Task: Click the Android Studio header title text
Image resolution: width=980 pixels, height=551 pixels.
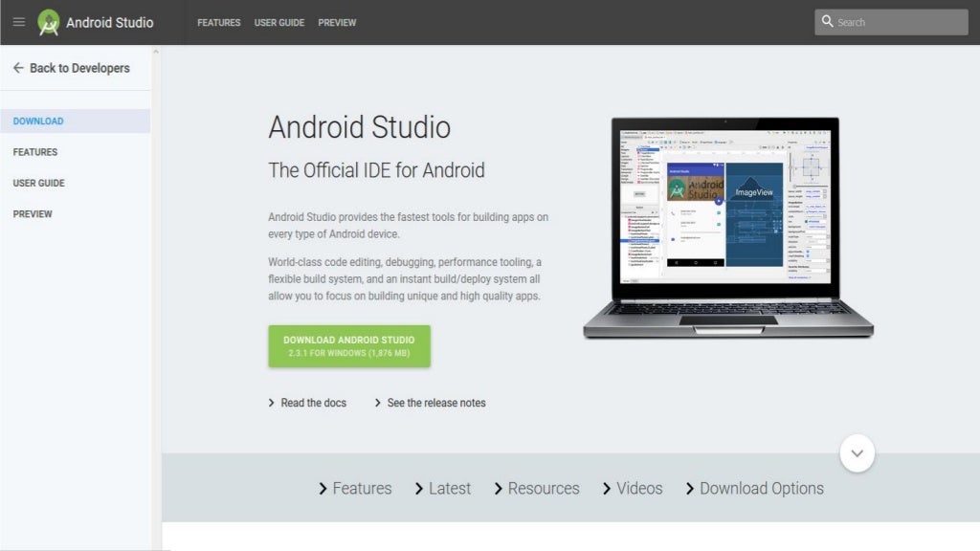Action: point(110,23)
